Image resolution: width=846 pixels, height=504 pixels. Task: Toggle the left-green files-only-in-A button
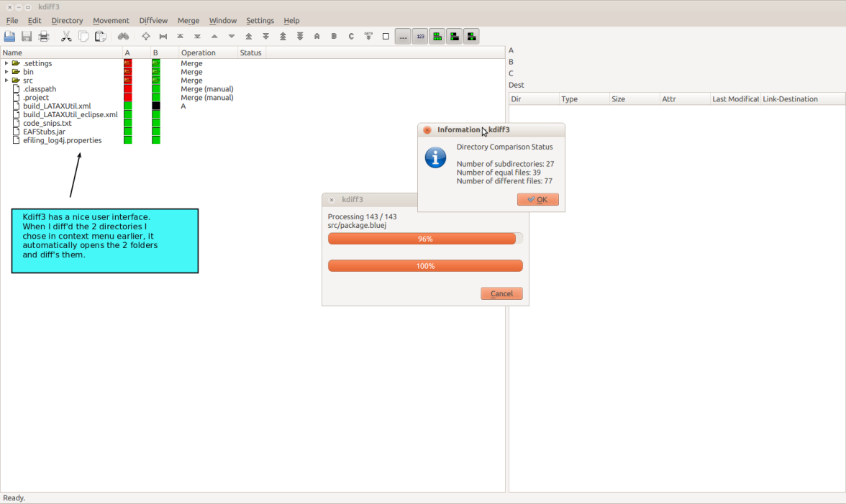455,36
